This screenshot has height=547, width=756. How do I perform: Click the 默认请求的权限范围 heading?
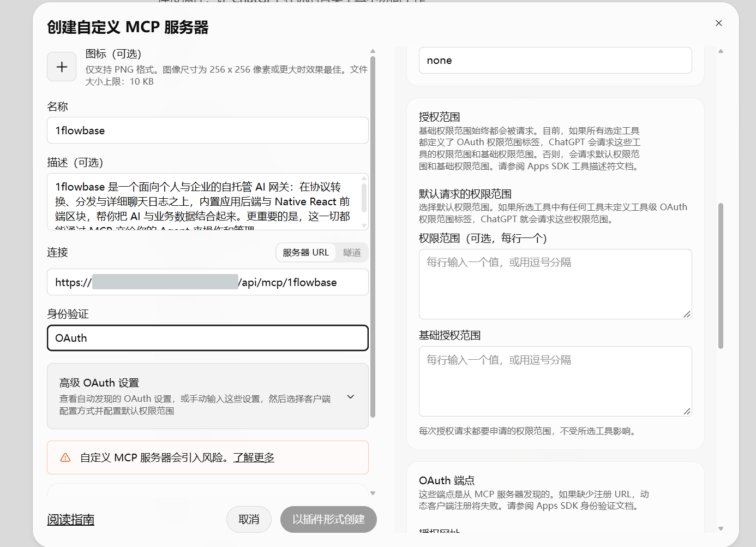[465, 194]
